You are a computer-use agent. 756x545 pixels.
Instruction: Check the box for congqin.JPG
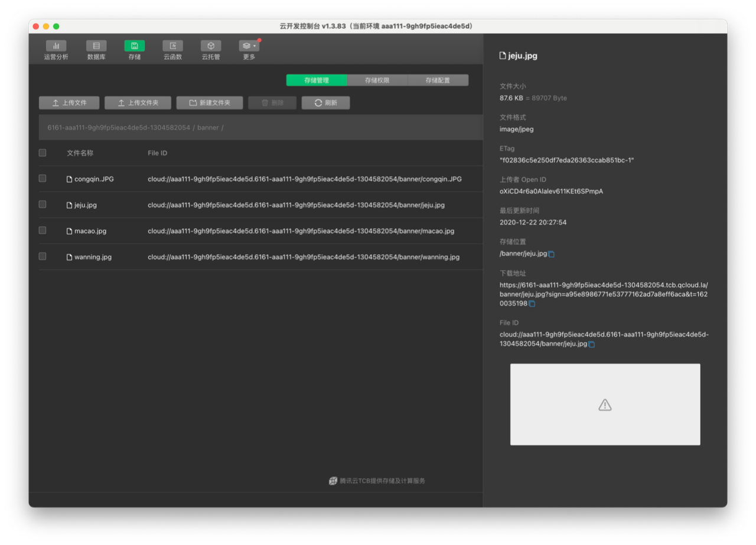click(43, 178)
